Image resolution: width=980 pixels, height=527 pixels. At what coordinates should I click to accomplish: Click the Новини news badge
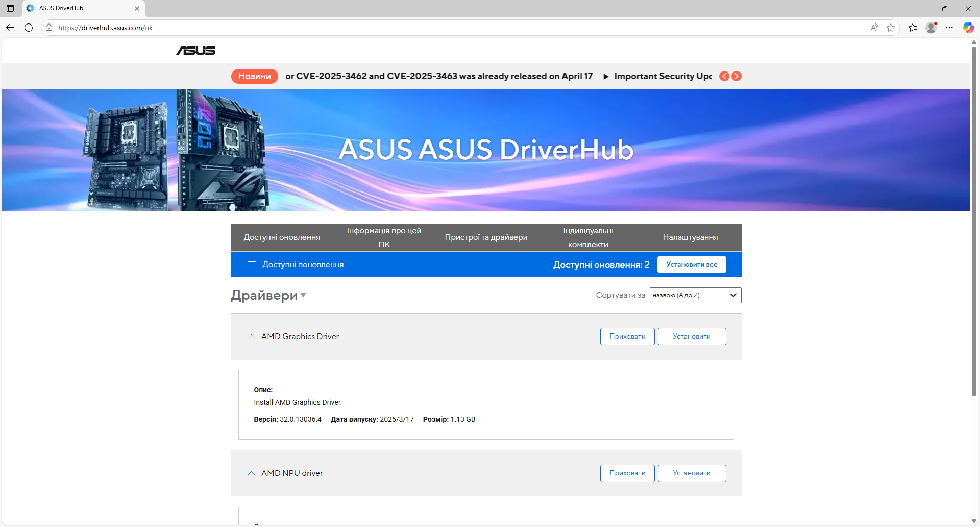tap(255, 76)
